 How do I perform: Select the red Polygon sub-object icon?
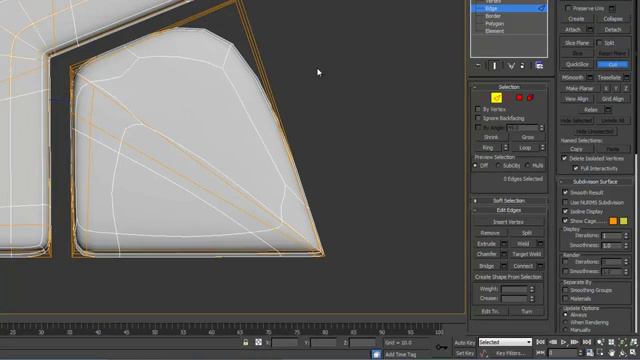coord(519,98)
